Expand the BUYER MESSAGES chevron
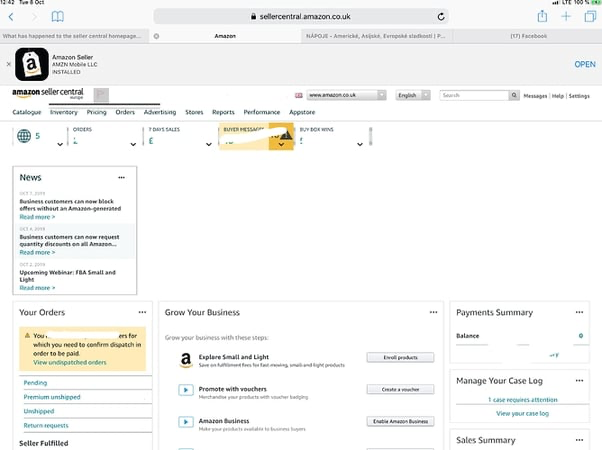The height and width of the screenshot is (450, 602). (x=281, y=144)
